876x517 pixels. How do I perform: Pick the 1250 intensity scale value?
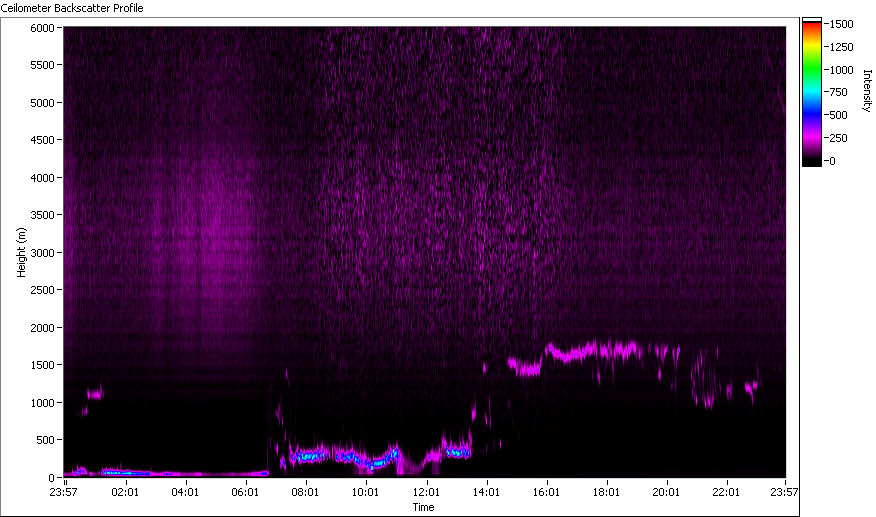coord(841,47)
